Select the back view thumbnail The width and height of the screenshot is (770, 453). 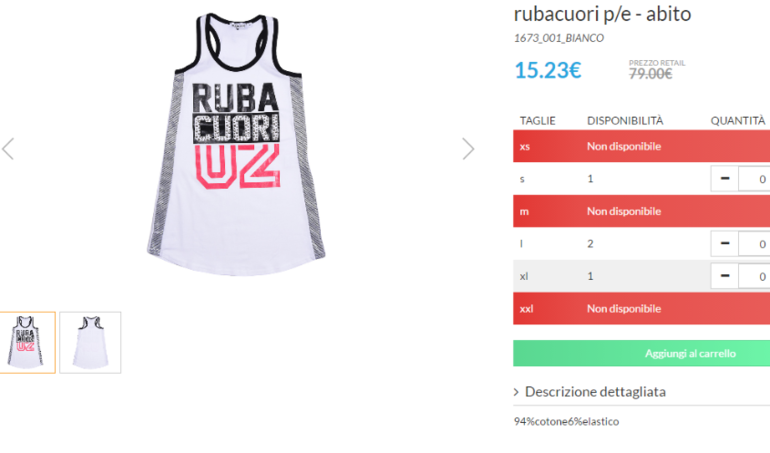tap(90, 342)
